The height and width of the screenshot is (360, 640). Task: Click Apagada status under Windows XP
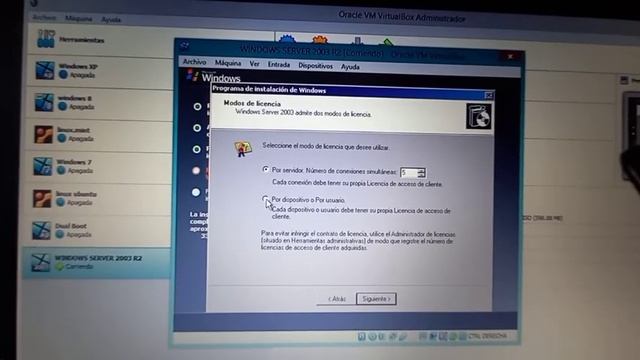82,75
